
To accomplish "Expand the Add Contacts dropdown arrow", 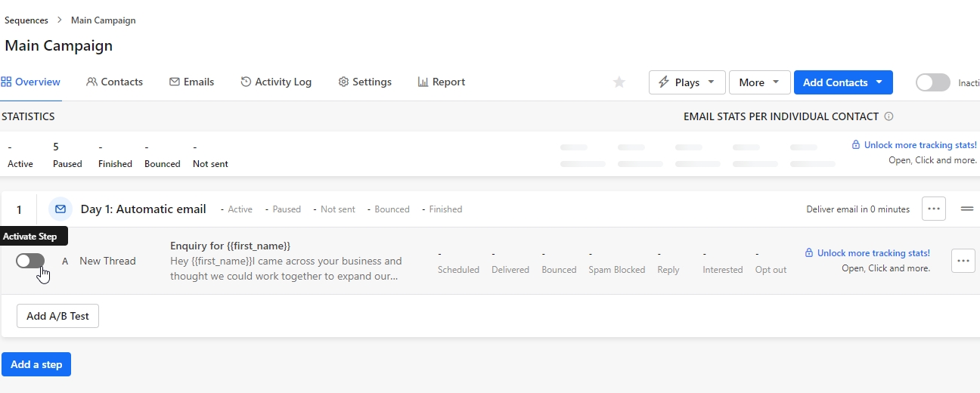I will [879, 82].
